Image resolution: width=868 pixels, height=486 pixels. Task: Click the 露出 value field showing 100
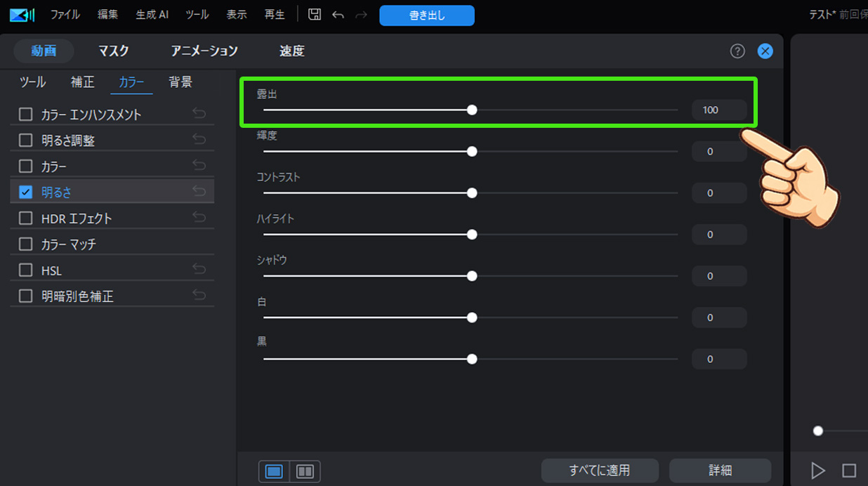click(x=718, y=110)
